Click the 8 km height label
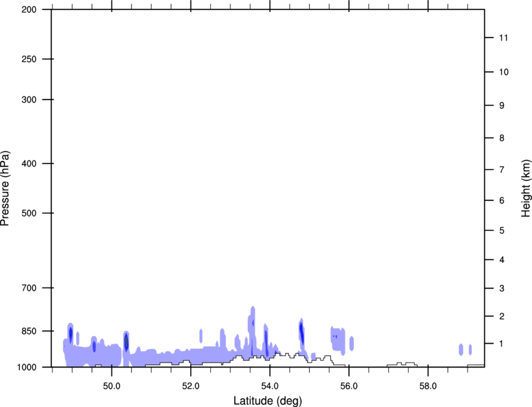The width and height of the screenshot is (532, 407). click(502, 138)
